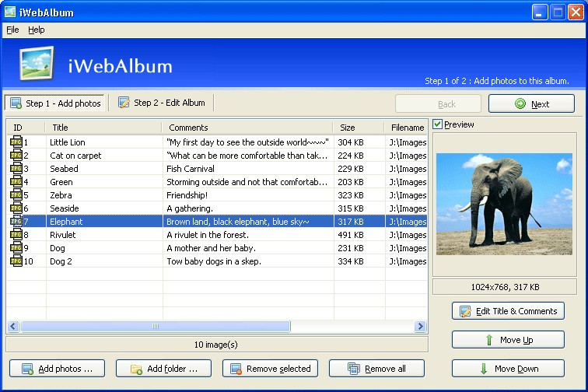This screenshot has height=392, width=588.
Task: Click the Remove selected button
Action: coord(270,369)
